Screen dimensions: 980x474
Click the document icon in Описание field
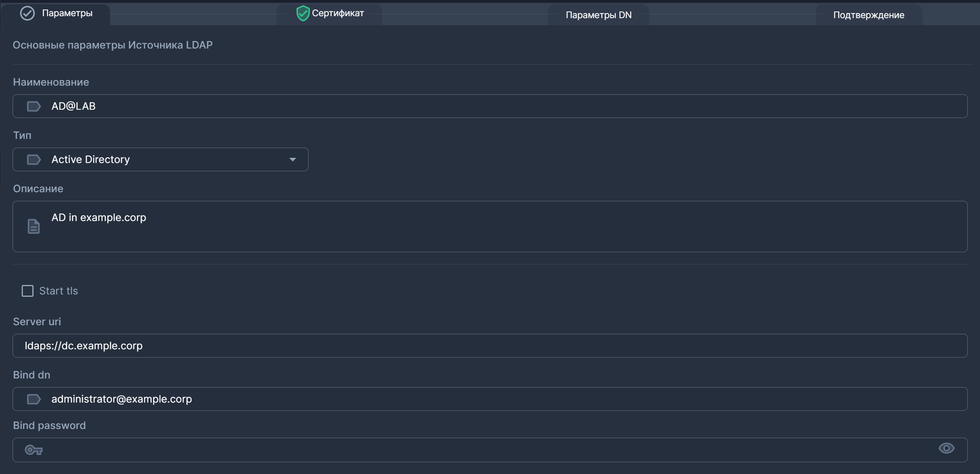point(34,226)
